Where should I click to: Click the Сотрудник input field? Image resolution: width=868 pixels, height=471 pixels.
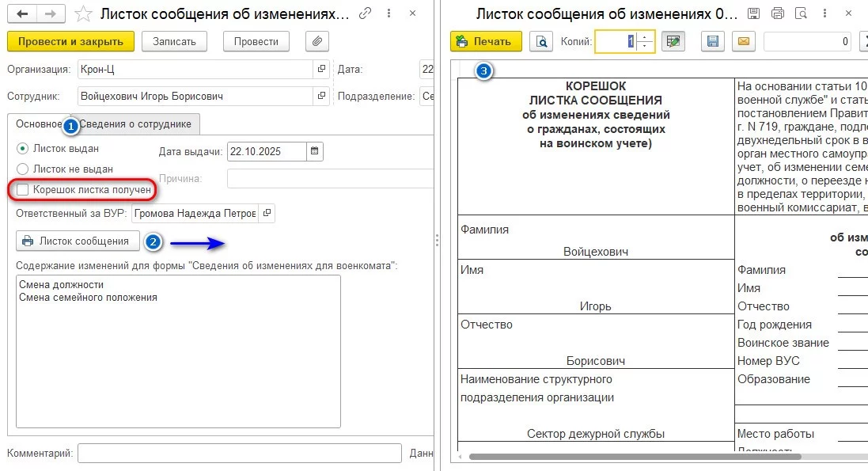[195, 96]
